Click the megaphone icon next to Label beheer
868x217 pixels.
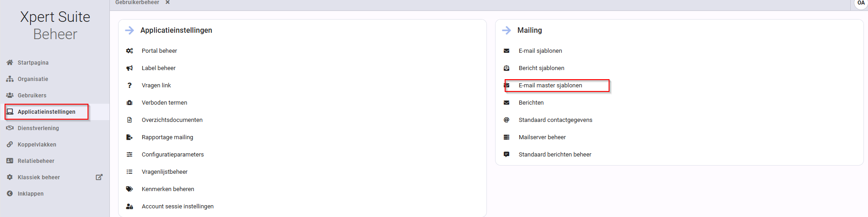(129, 68)
